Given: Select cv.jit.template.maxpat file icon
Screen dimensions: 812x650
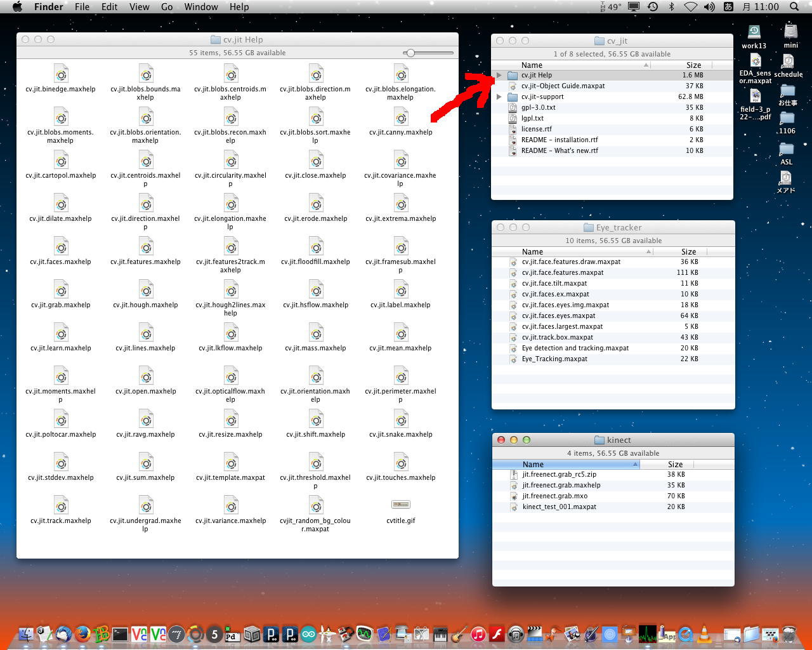Looking at the screenshot, I should [231, 463].
